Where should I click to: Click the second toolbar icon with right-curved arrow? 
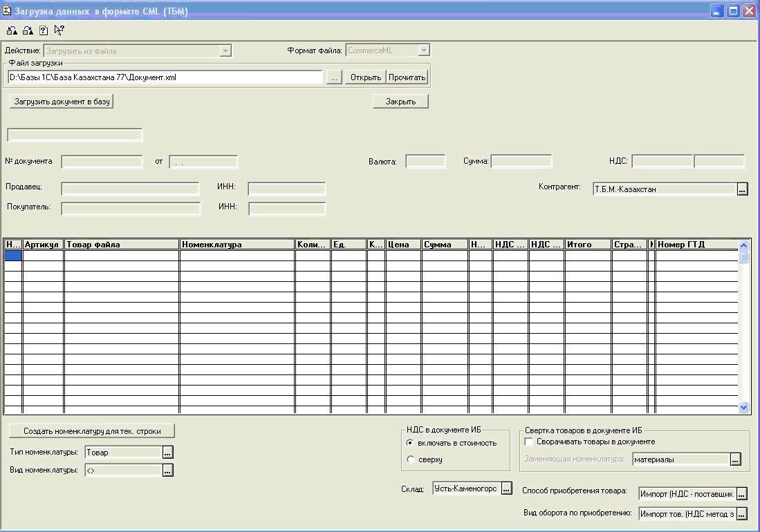click(28, 30)
